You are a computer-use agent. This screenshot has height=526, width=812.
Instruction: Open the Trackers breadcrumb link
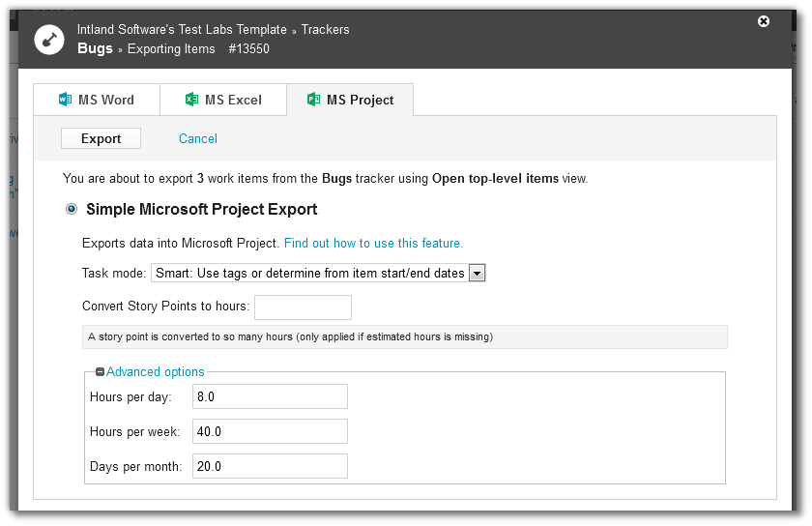pyautogui.click(x=325, y=30)
